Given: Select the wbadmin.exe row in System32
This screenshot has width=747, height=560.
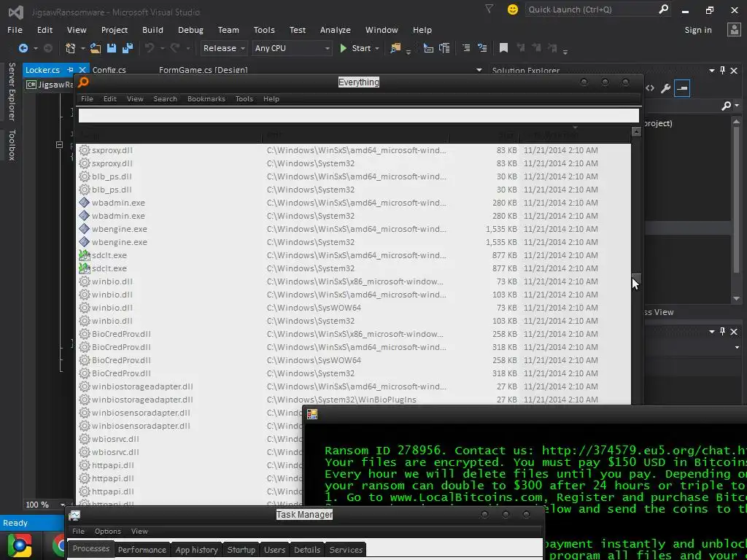Looking at the screenshot, I should pyautogui.click(x=355, y=216).
